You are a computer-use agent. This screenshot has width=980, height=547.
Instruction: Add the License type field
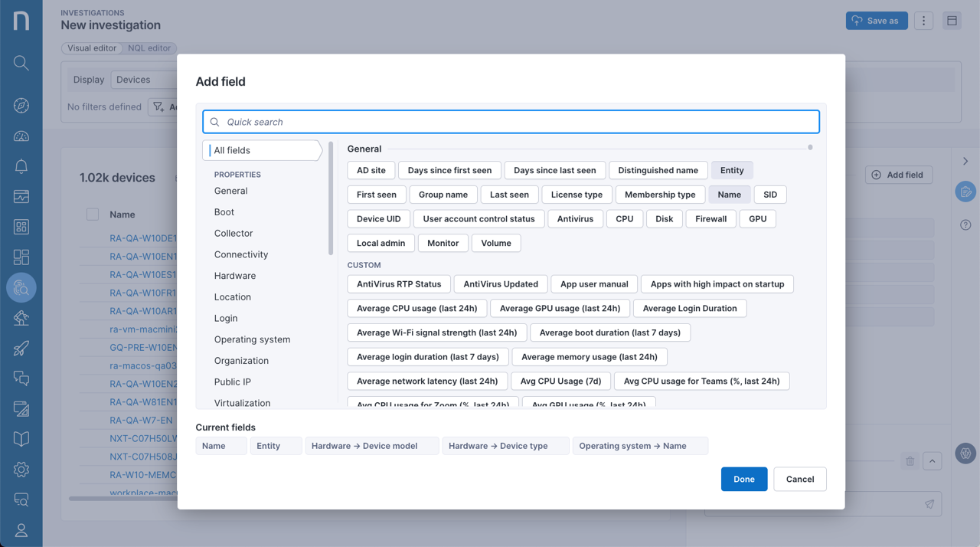coord(577,195)
